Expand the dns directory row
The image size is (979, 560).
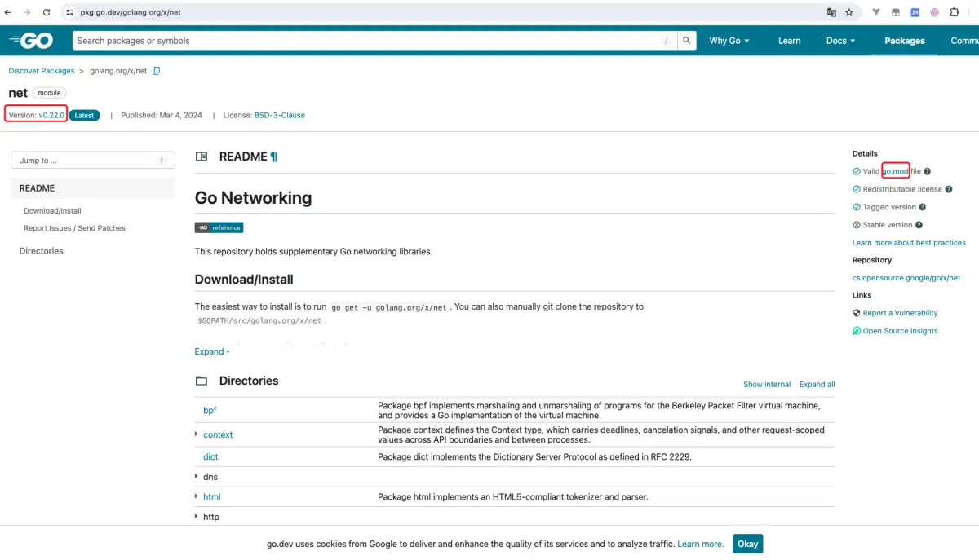(197, 476)
